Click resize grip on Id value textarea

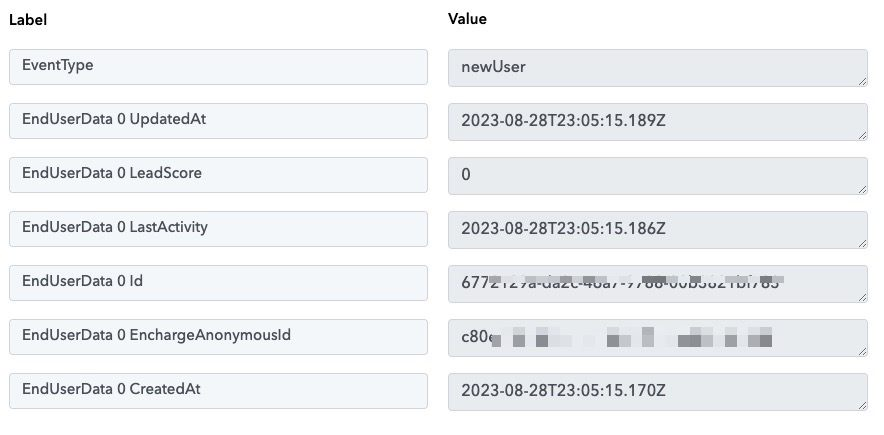862,298
